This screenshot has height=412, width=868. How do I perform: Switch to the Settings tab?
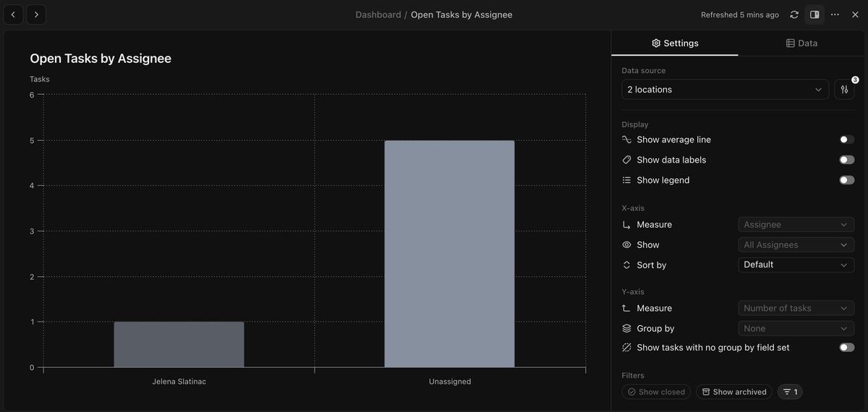click(675, 43)
